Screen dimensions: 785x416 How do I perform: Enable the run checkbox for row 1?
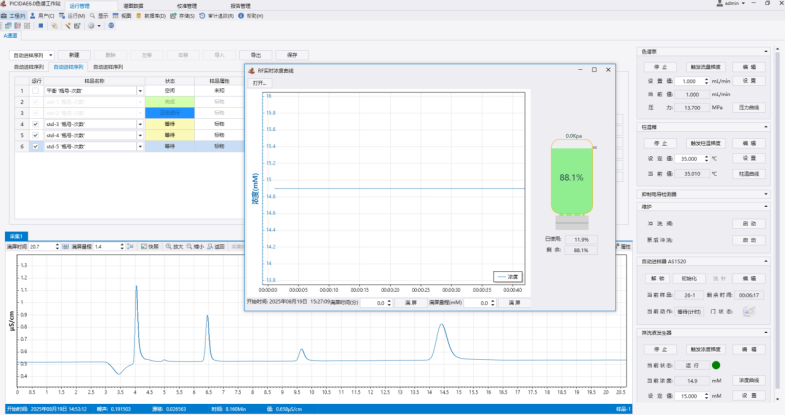(x=36, y=90)
